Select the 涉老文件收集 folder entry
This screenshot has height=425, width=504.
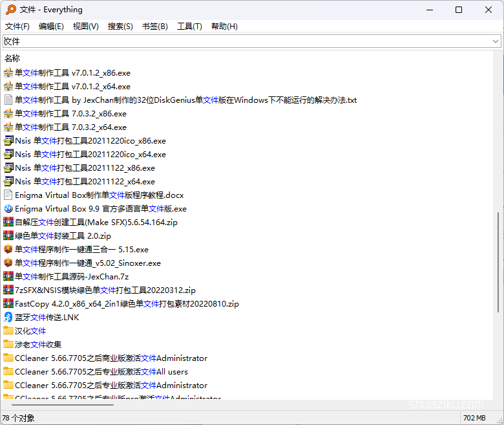[38, 345]
